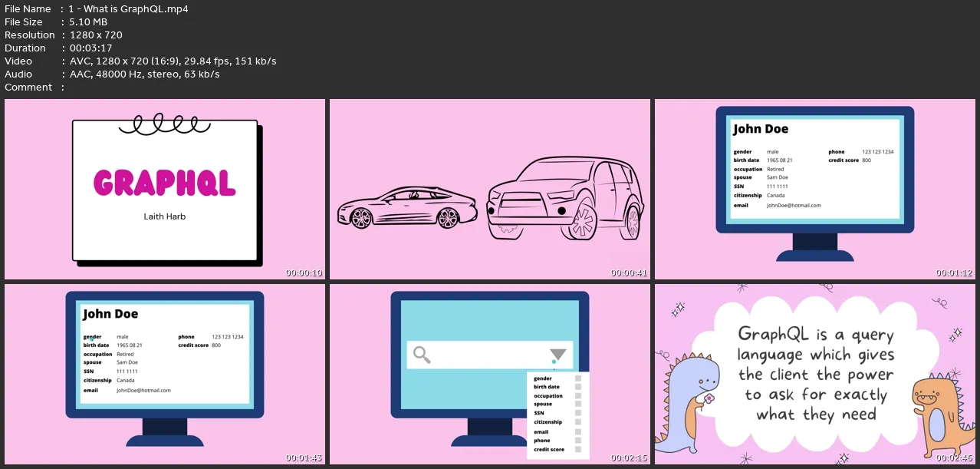Open the John Doe thumbnail at 00:01:43
980x469 pixels.
(x=165, y=374)
